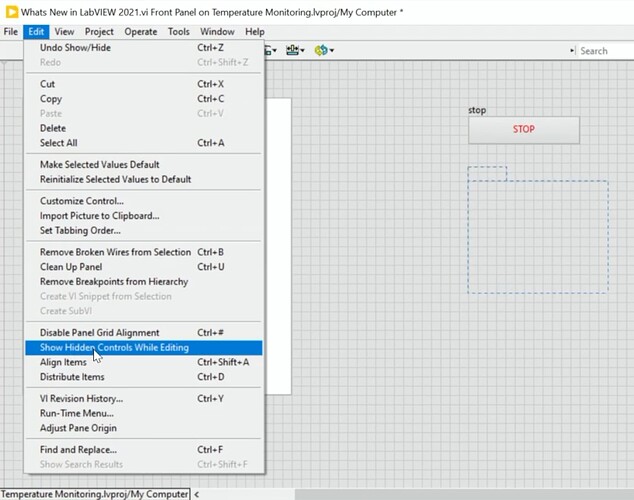Choose Copy from the Edit menu
Image resolution: width=634 pixels, height=500 pixels.
(144, 99)
